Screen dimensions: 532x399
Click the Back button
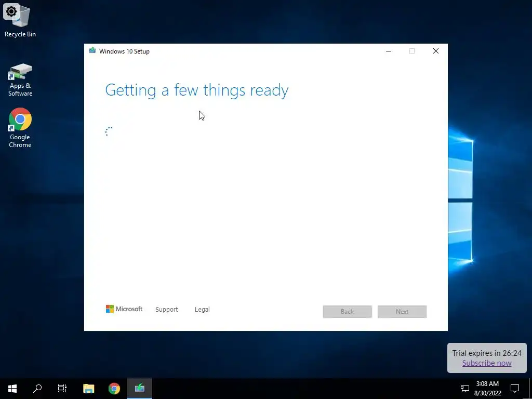348,312
